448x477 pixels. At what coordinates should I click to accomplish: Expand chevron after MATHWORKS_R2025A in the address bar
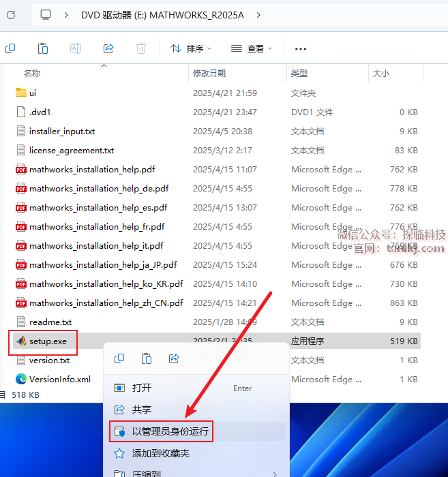click(x=258, y=15)
